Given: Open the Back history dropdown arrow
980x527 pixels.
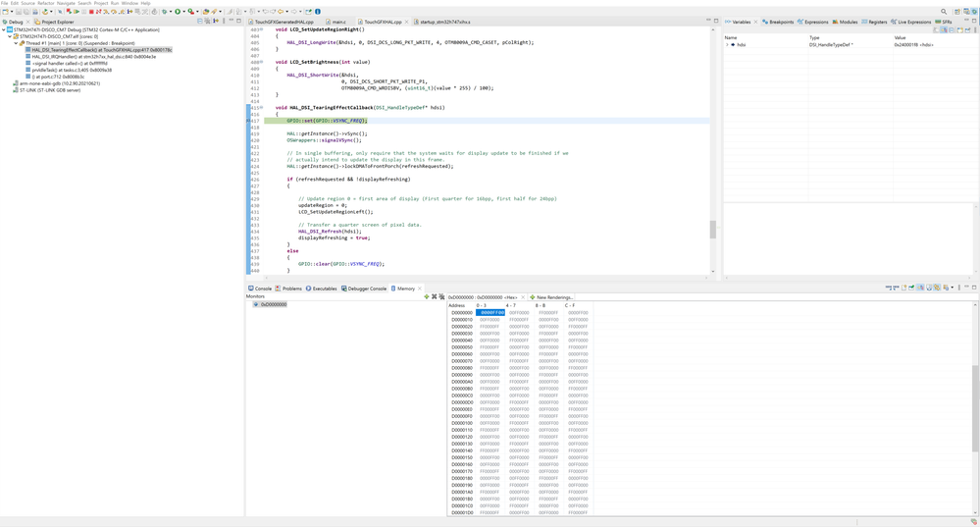Looking at the screenshot, I should coord(286,11).
